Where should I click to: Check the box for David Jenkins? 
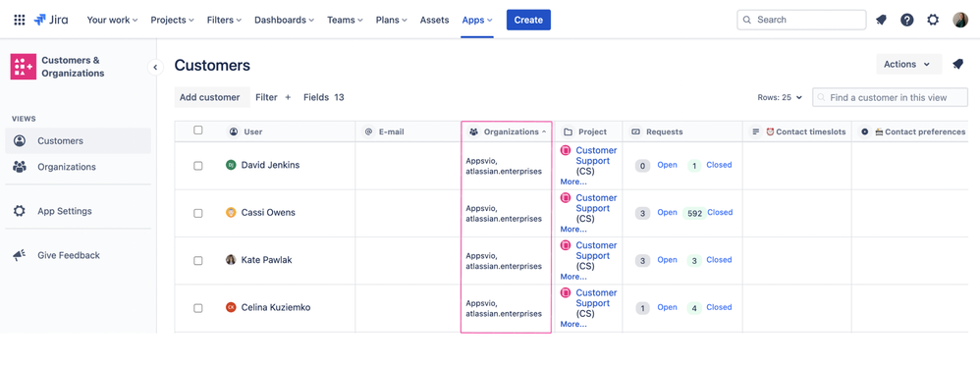[x=198, y=166]
